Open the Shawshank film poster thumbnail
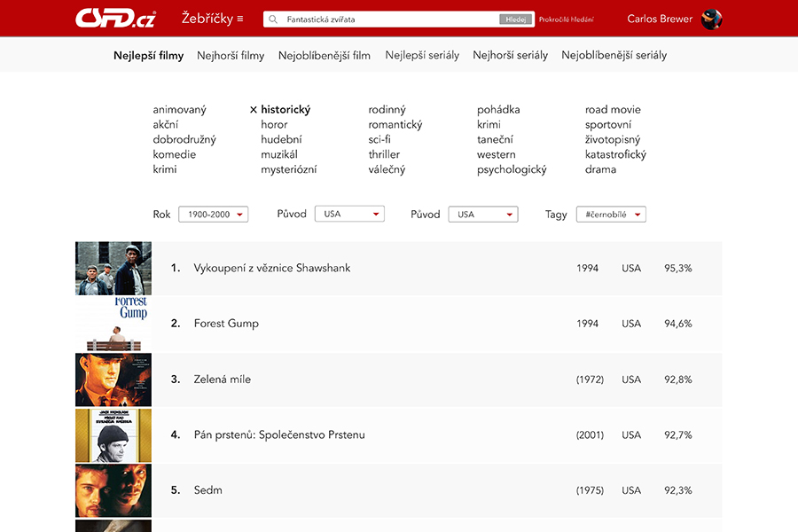Screen dimensions: 798x532 click(113, 268)
